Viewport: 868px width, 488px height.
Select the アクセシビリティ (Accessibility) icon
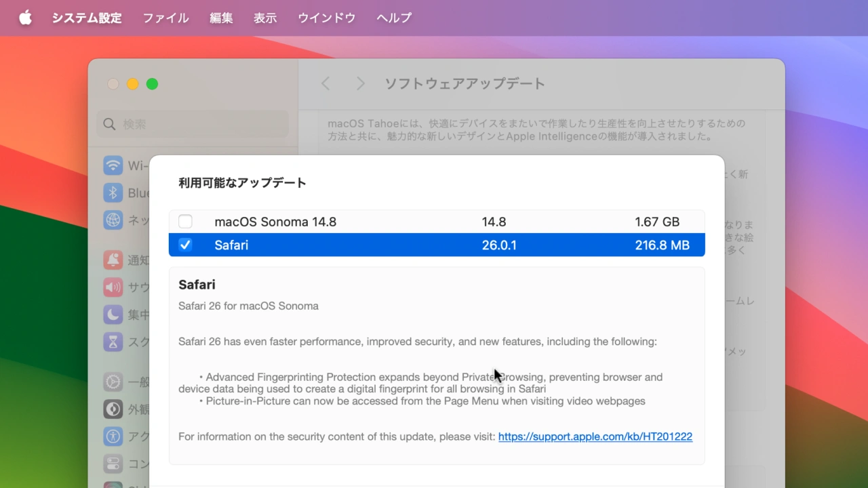[x=113, y=436]
